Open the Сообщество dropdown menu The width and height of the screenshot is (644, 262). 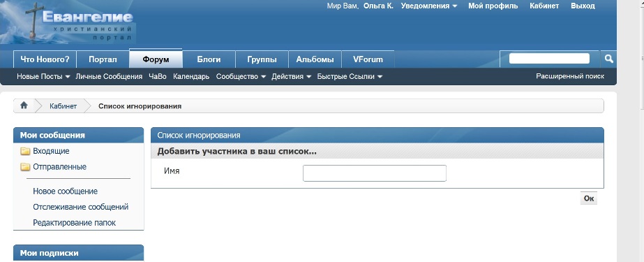pos(241,76)
